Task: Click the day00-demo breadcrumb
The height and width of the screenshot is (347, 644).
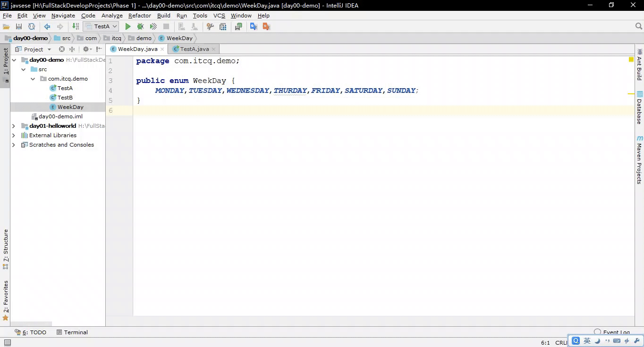Action: [26, 38]
